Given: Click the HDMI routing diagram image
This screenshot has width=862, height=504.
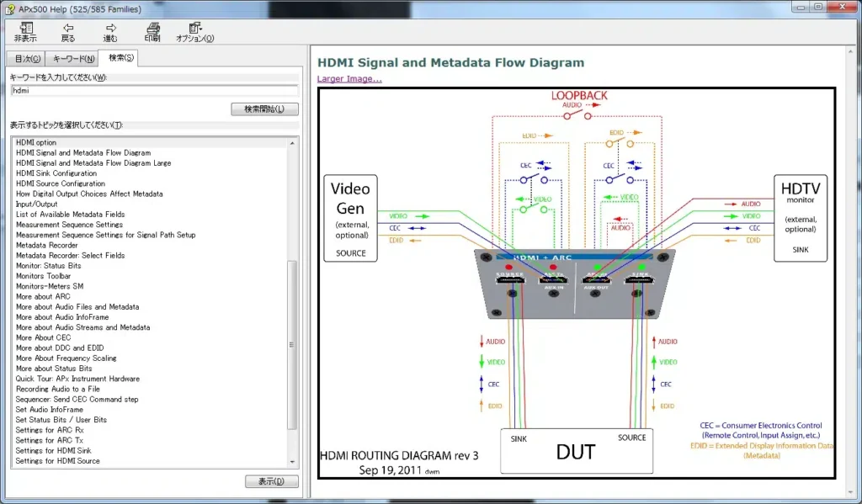Looking at the screenshot, I should [x=576, y=283].
